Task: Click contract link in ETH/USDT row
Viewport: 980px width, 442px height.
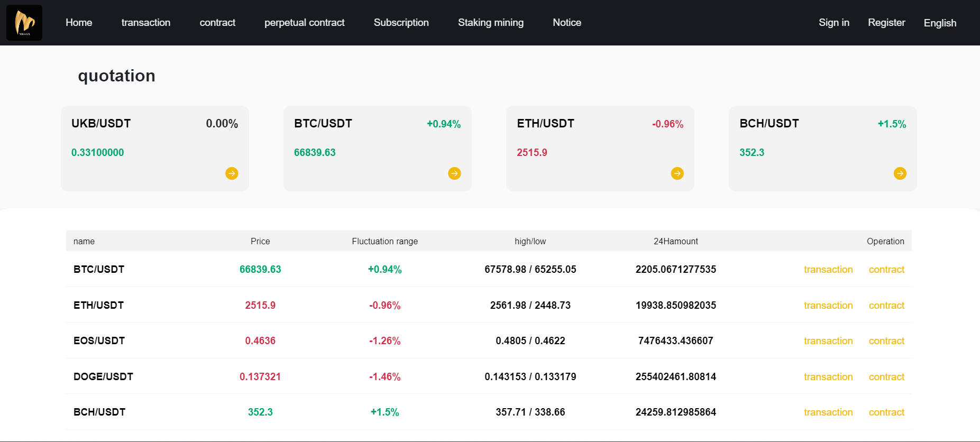Action: pos(886,306)
